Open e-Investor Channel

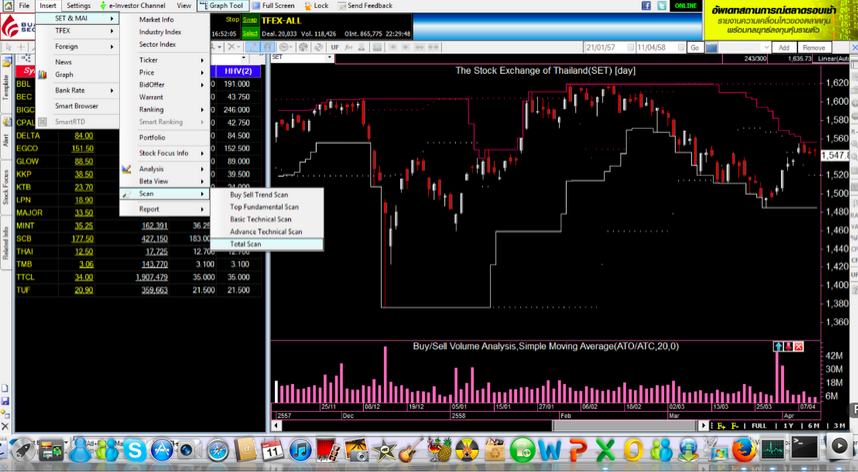click(x=131, y=5)
